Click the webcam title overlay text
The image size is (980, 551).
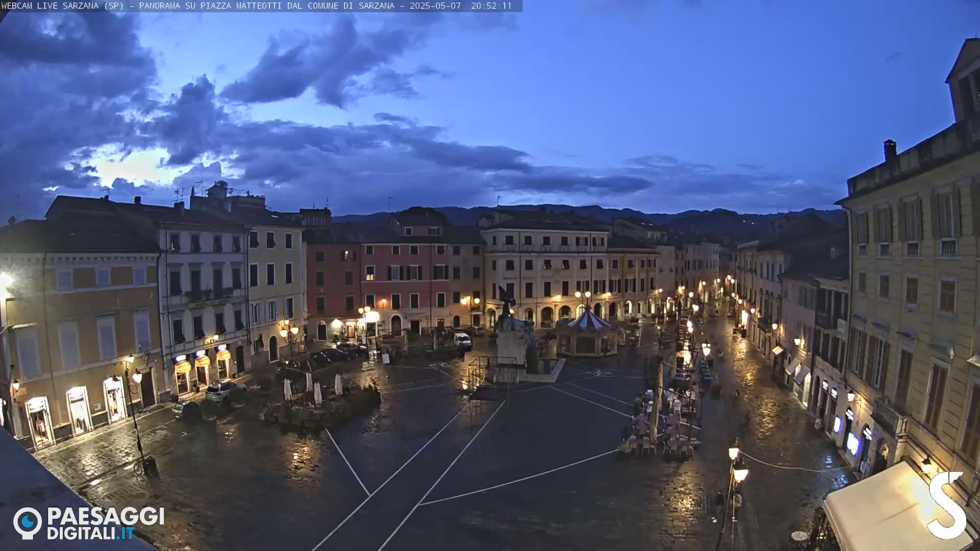256,6
